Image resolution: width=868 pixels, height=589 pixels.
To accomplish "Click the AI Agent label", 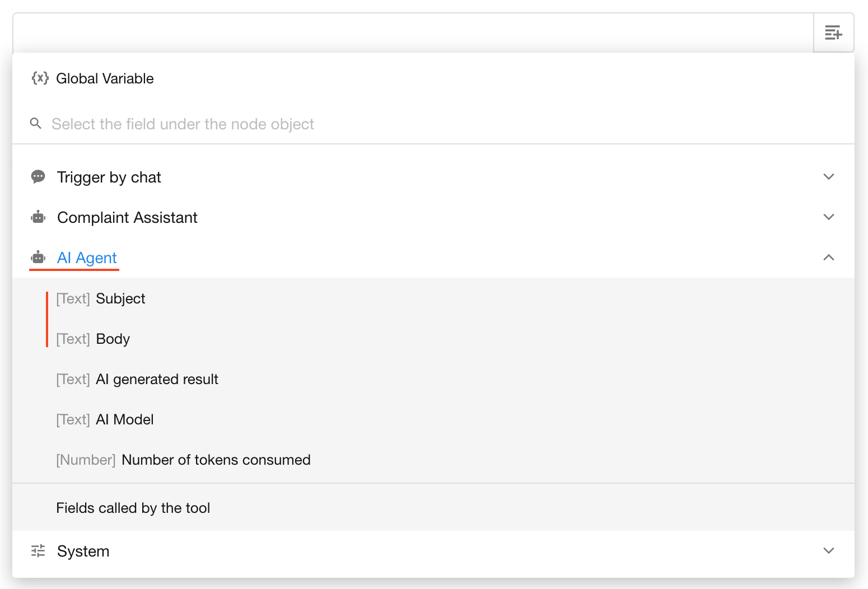I will 87,258.
